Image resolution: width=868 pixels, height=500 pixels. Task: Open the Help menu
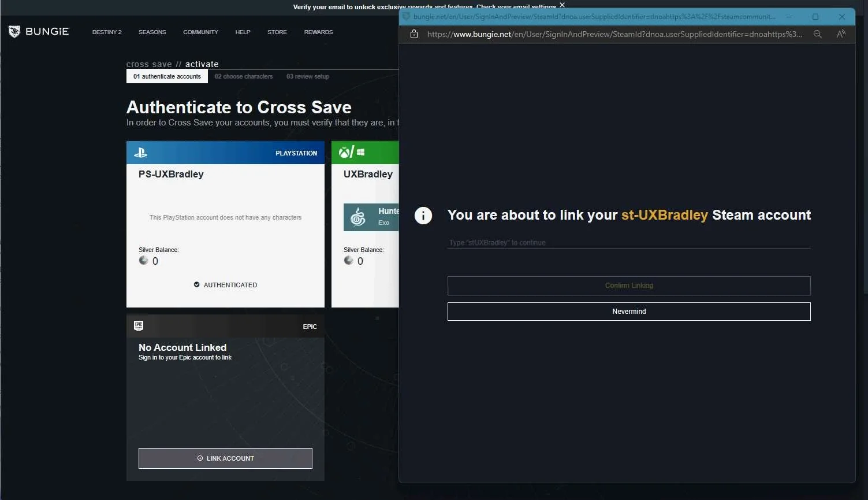point(243,32)
